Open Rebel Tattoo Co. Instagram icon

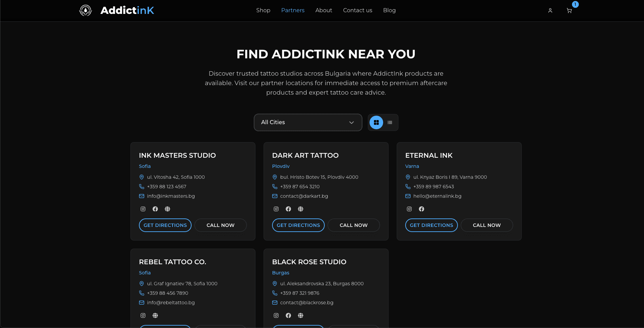(x=143, y=315)
